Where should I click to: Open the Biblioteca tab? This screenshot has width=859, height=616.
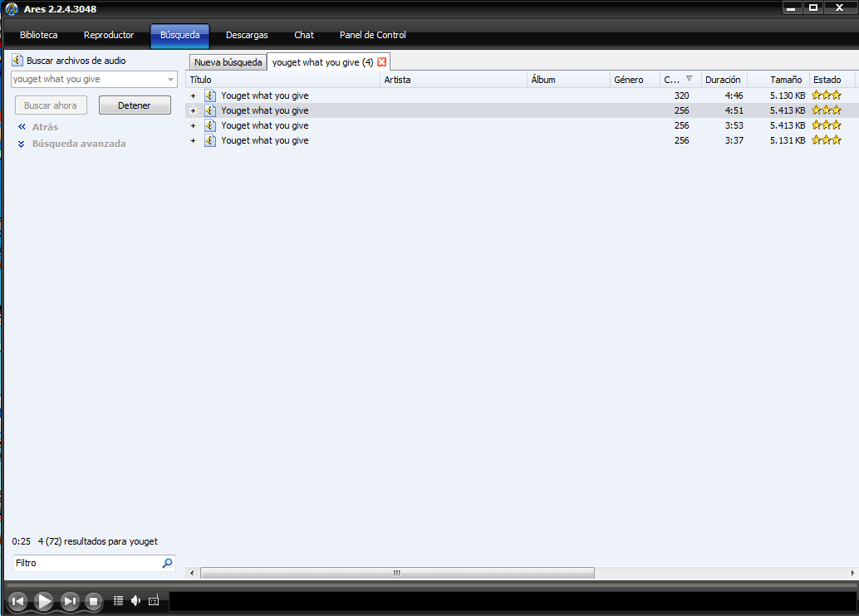(38, 35)
